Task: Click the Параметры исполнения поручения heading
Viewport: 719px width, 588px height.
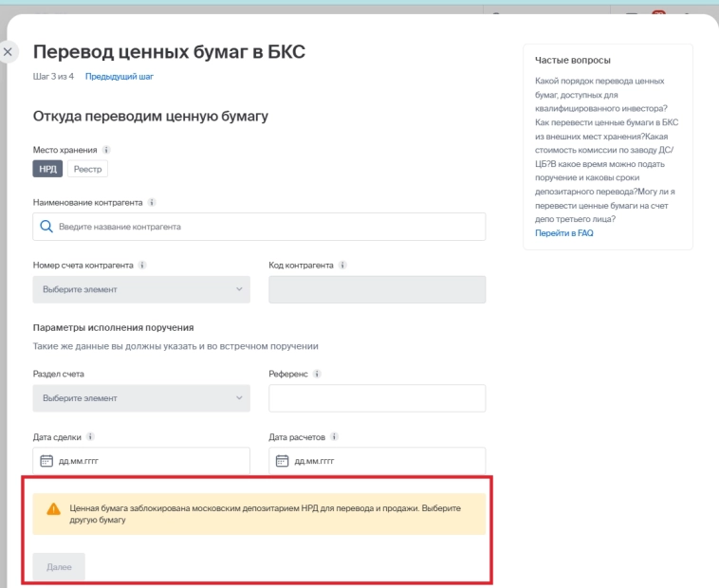Action: 113,328
